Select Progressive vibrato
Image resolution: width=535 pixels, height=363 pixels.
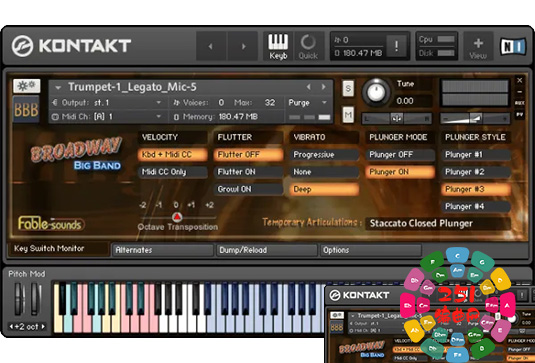(x=324, y=155)
